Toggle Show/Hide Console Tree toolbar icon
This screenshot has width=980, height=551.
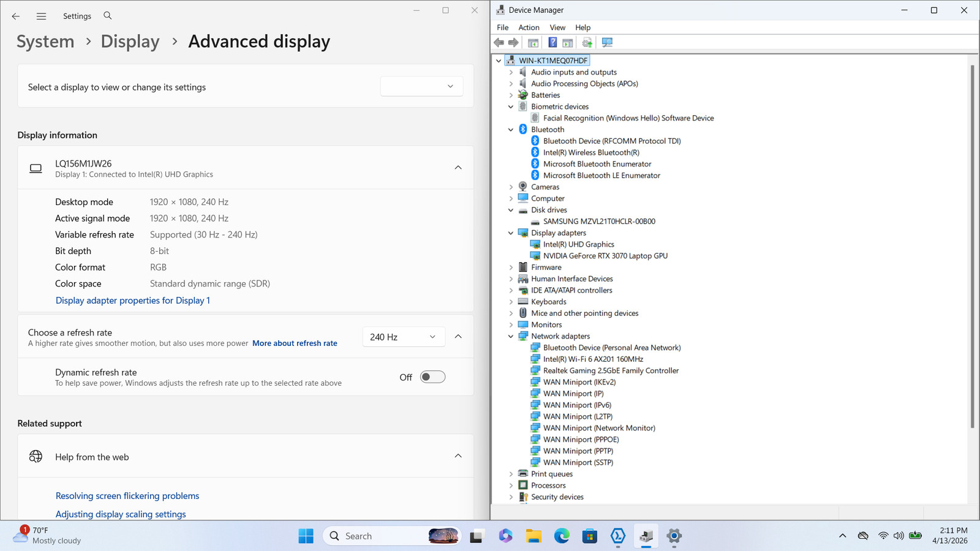click(x=533, y=42)
